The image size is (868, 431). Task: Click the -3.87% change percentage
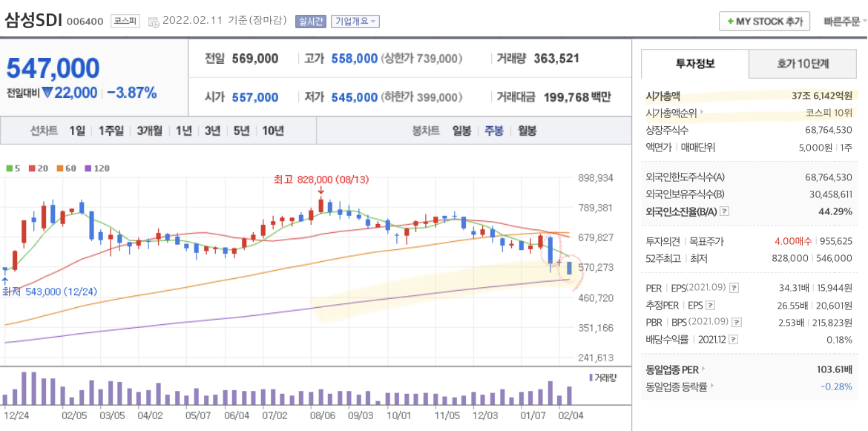132,93
